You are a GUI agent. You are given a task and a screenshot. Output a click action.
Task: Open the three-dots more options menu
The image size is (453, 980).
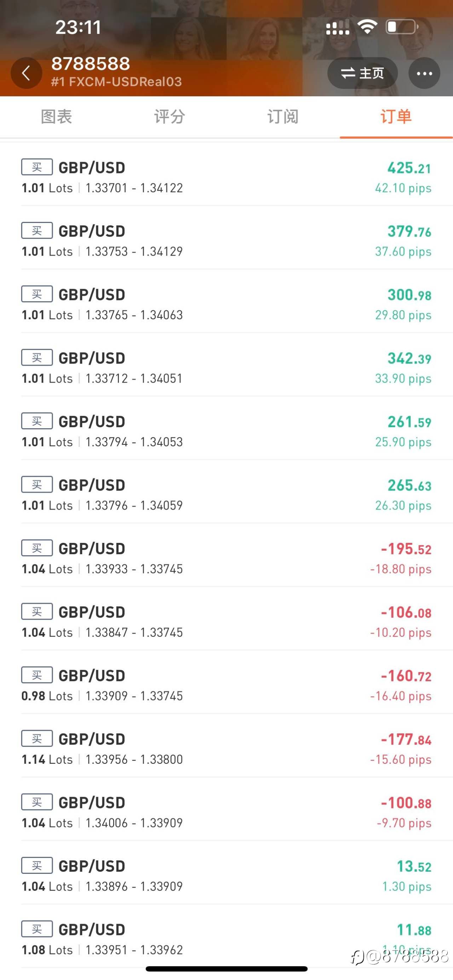tap(424, 73)
